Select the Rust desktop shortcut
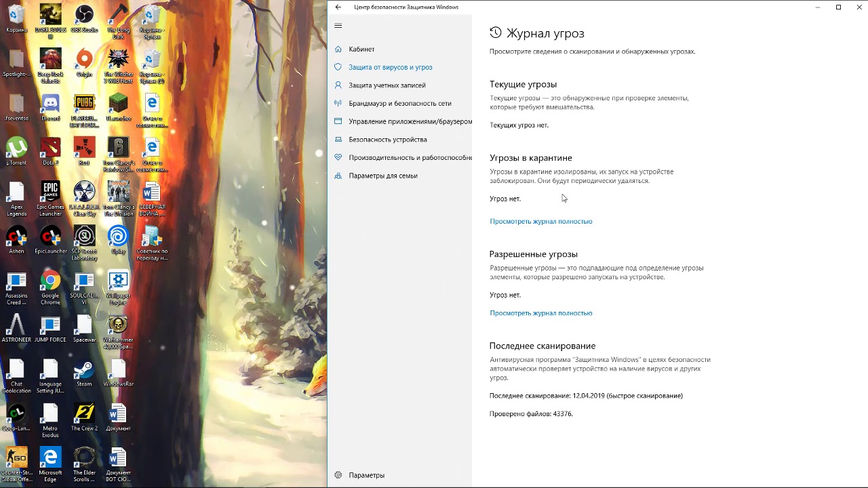The image size is (868, 488). pos(84,152)
